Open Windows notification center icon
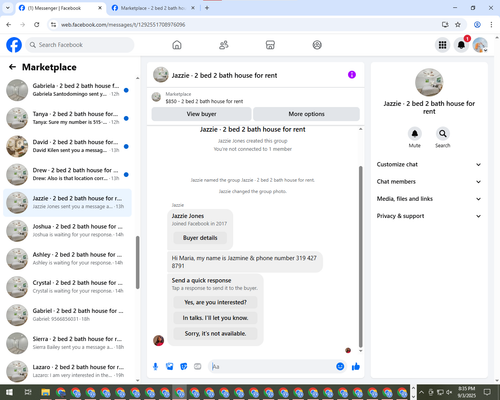500x400 pixels. 487,392
